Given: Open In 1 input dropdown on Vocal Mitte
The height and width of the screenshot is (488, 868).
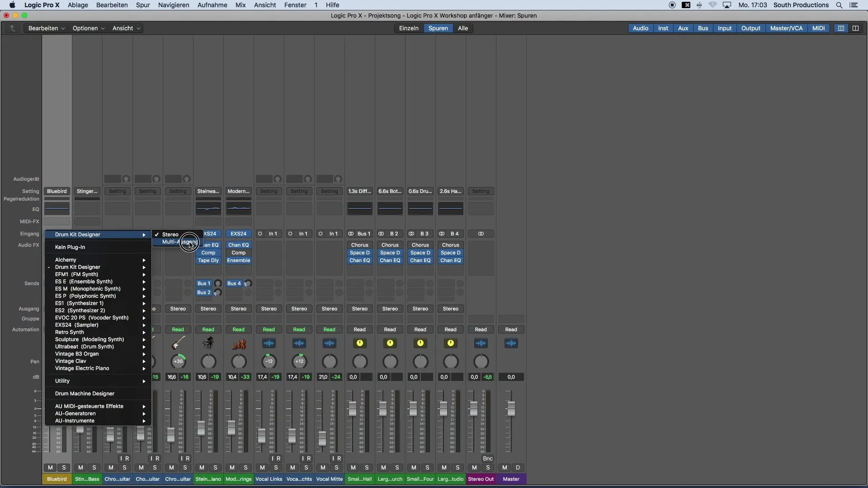Looking at the screenshot, I should [x=334, y=234].
